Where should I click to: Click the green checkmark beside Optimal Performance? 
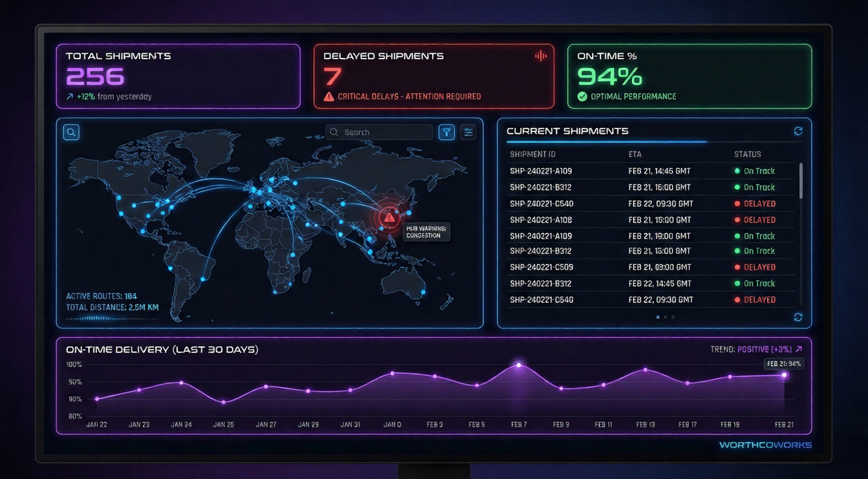click(582, 96)
